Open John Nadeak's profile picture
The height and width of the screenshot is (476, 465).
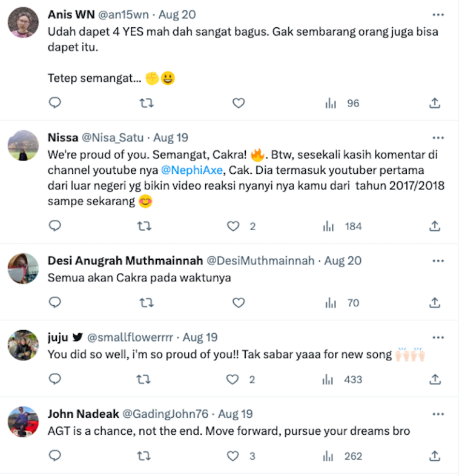tap(23, 421)
